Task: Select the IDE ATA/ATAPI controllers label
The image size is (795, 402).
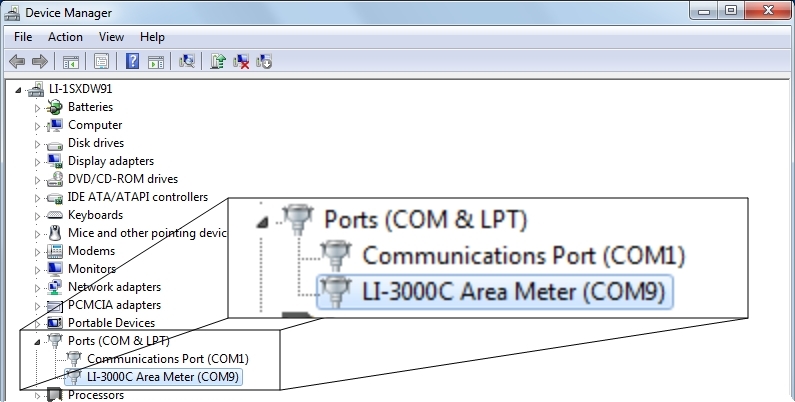Action: click(x=138, y=197)
